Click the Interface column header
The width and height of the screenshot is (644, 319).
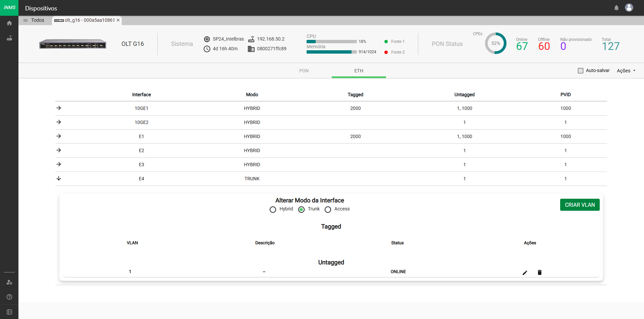142,94
